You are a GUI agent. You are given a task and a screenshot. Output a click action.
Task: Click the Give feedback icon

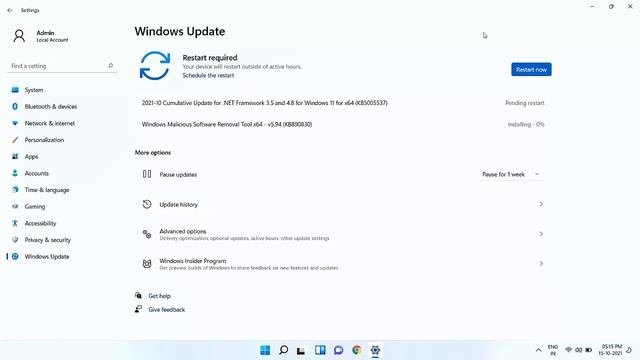click(138, 309)
